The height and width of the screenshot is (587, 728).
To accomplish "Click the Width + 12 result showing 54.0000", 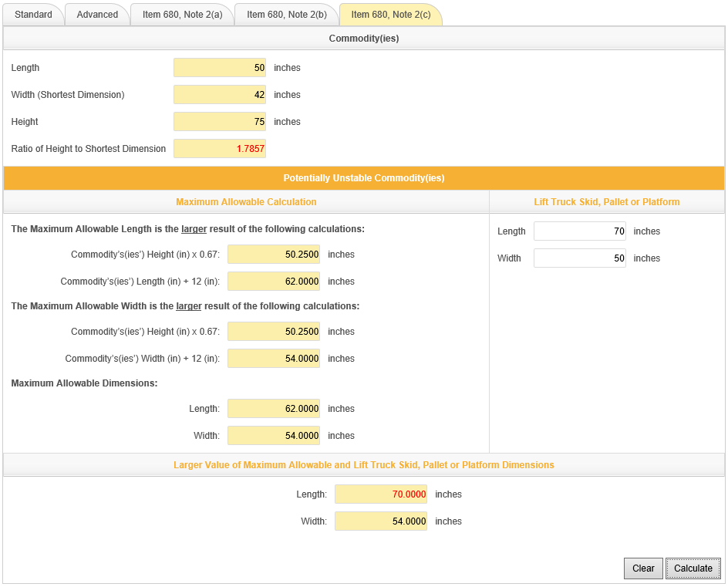I will point(274,359).
